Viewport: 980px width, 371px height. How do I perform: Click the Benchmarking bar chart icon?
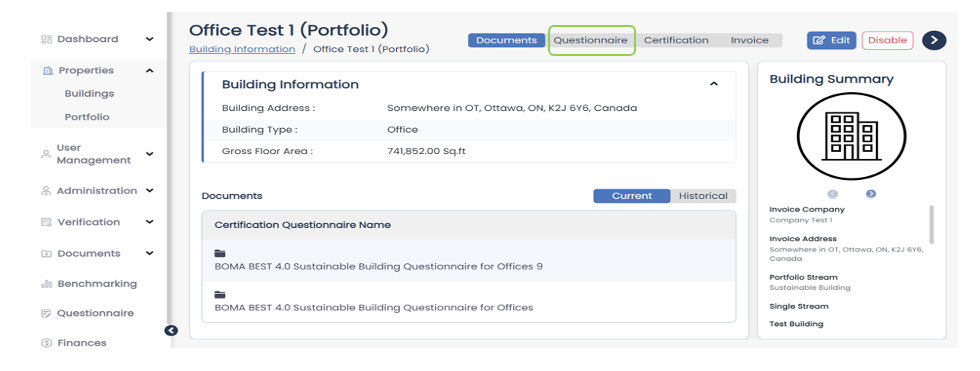46,284
